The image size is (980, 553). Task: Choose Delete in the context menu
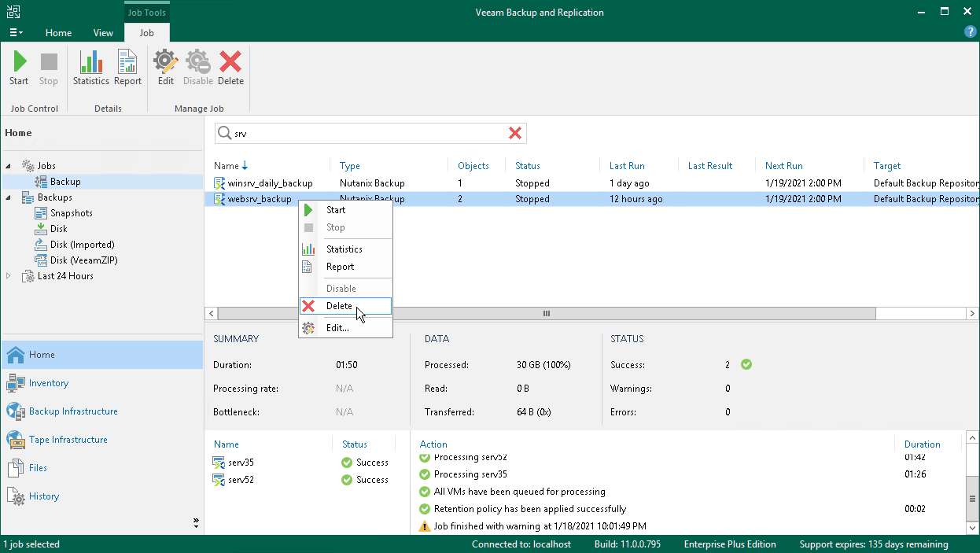click(345, 306)
